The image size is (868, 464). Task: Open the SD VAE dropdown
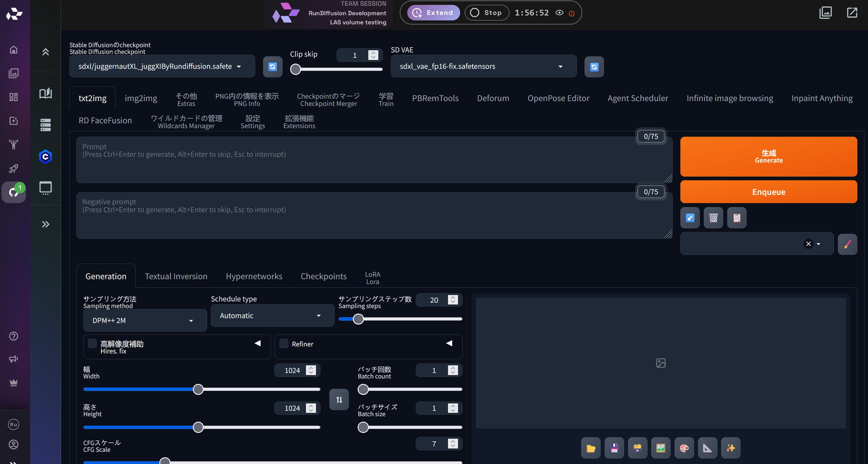[x=483, y=66]
